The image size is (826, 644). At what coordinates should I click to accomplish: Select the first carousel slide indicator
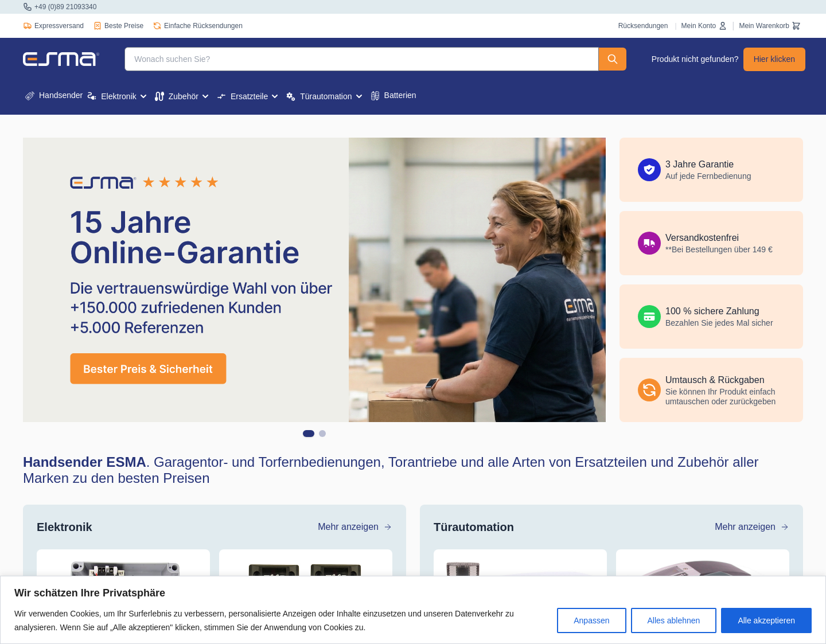click(x=309, y=434)
